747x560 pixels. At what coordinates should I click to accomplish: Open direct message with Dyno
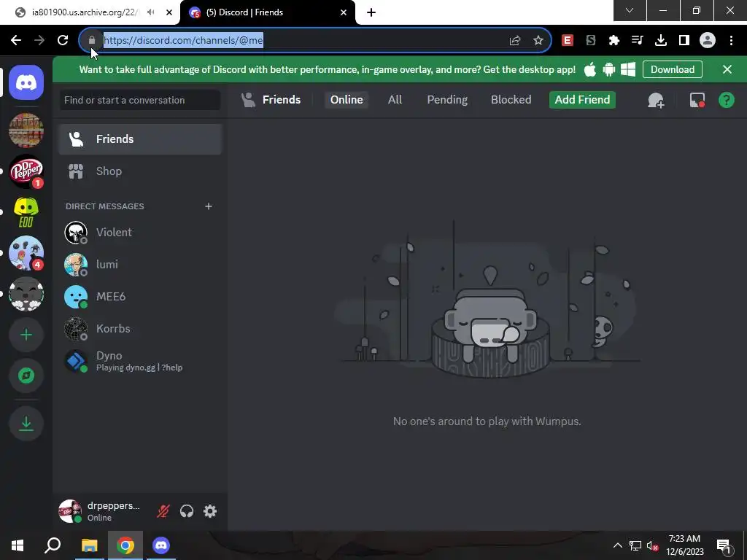[x=140, y=361]
